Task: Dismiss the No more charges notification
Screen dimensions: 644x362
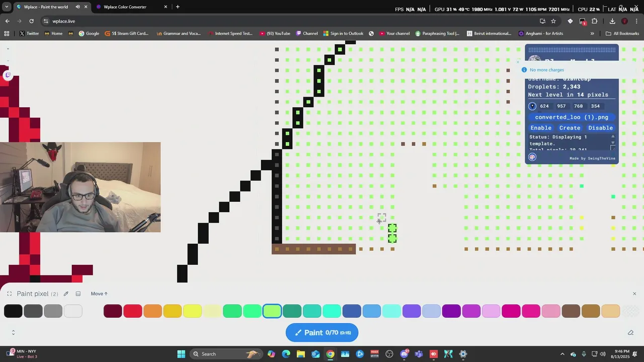Action: coord(518,62)
